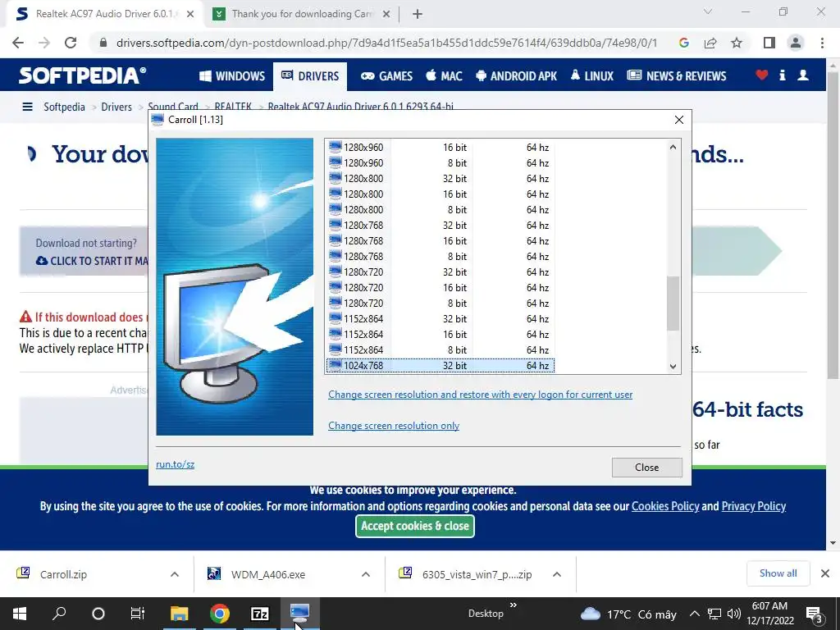Click the Softpedia user account icon
This screenshot has width=840, height=630.
pyautogui.click(x=803, y=75)
